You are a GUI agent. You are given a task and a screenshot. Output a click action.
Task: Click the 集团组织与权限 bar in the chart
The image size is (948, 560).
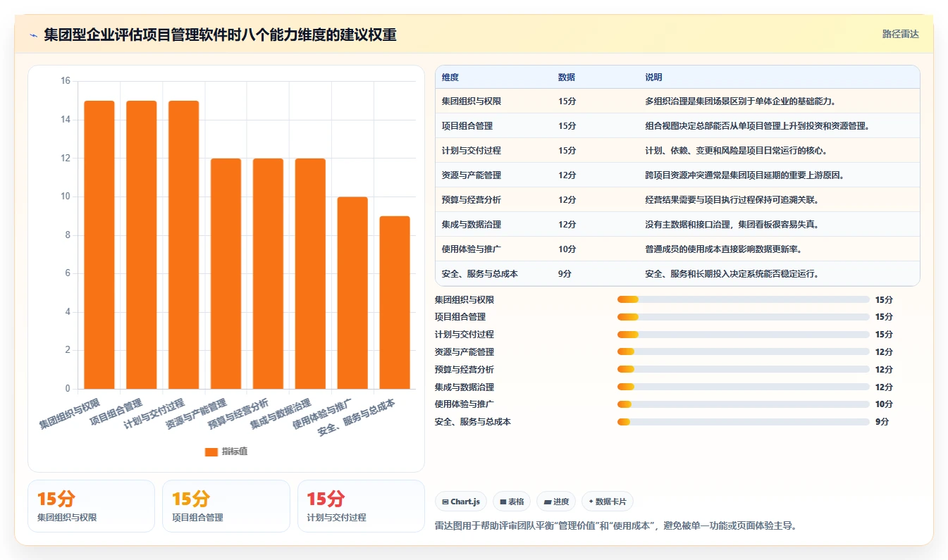(x=99, y=244)
